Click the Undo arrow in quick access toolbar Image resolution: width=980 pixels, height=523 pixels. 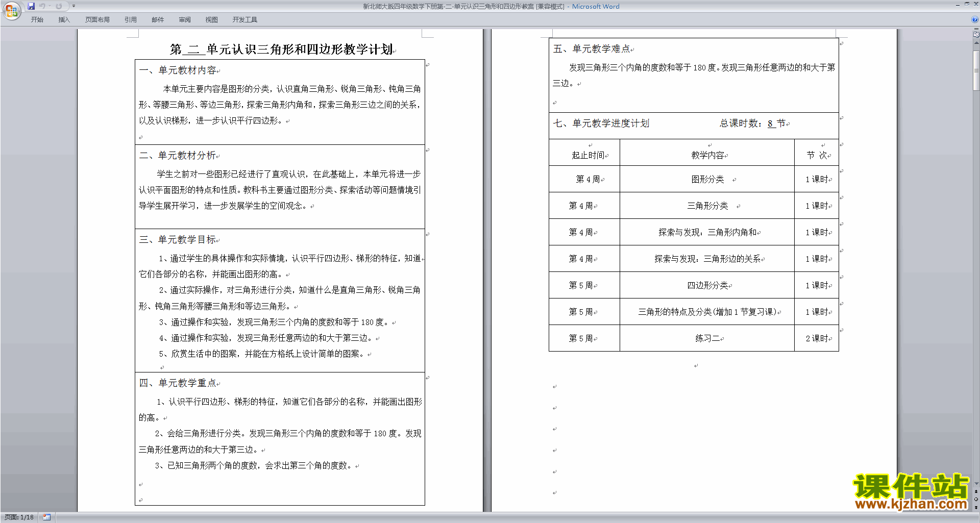tap(42, 6)
